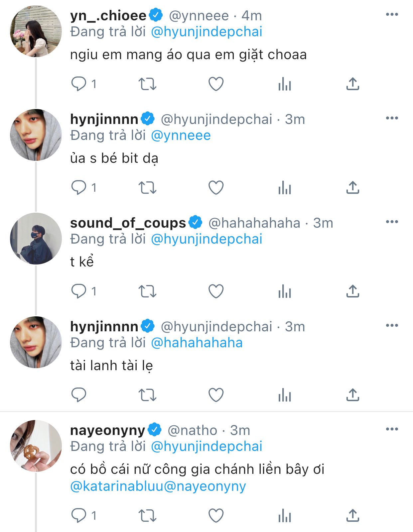Open the @hahahahaha replying-to link
Screen dimensions: 413x532
(x=197, y=343)
